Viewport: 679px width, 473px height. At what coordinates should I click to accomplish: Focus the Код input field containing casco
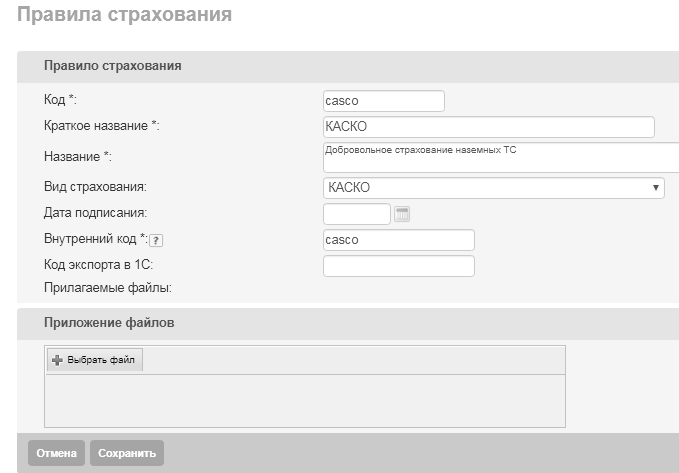coord(384,101)
